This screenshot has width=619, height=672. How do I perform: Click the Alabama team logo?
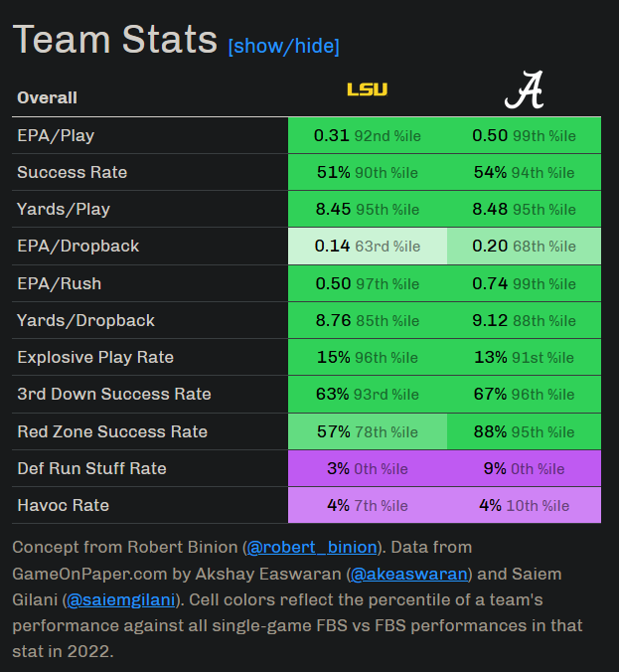[x=524, y=92]
